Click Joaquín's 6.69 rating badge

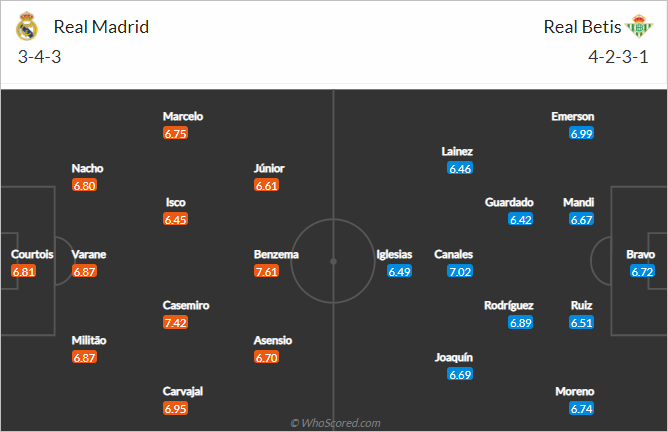460,374
